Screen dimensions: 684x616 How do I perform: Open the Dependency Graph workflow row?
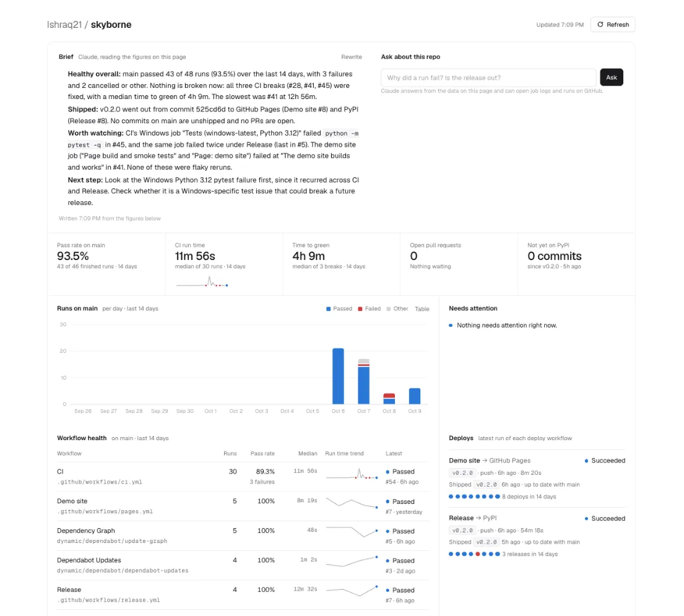click(x=243, y=536)
